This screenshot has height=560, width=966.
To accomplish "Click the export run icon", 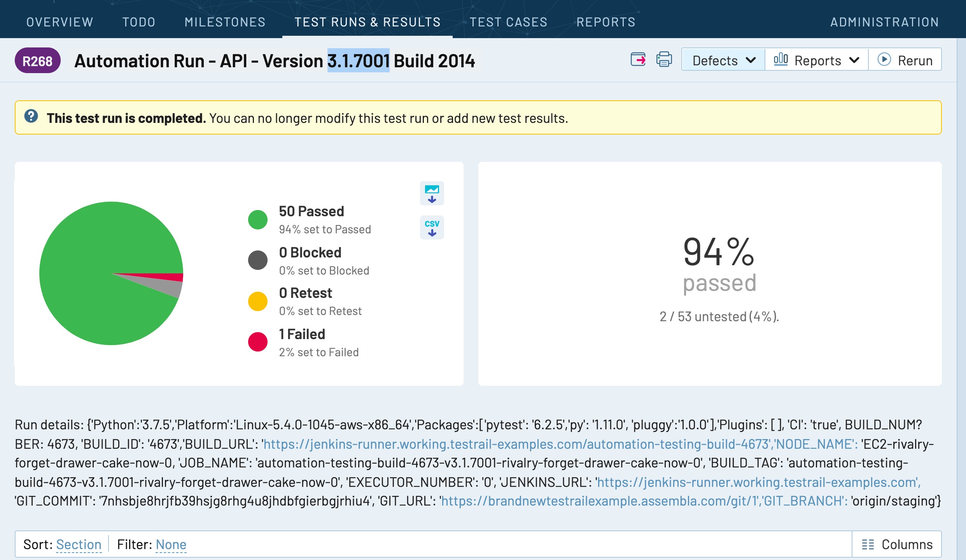I will (x=638, y=60).
